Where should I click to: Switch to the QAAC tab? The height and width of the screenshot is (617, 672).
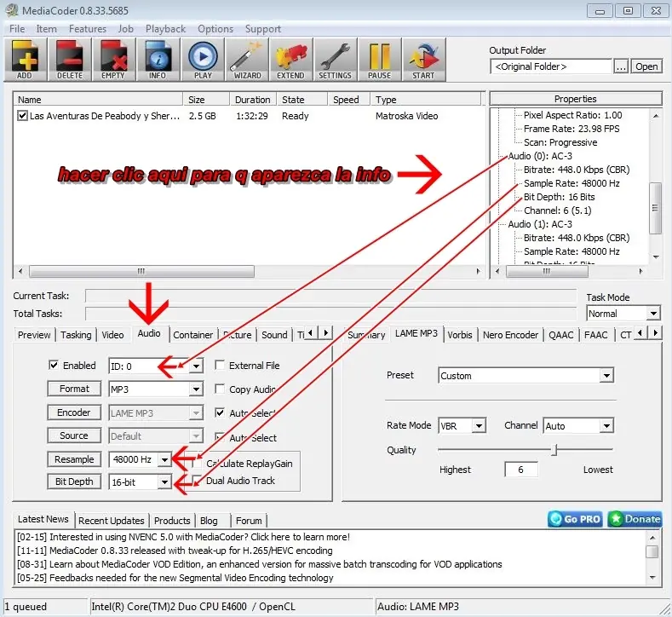561,335
